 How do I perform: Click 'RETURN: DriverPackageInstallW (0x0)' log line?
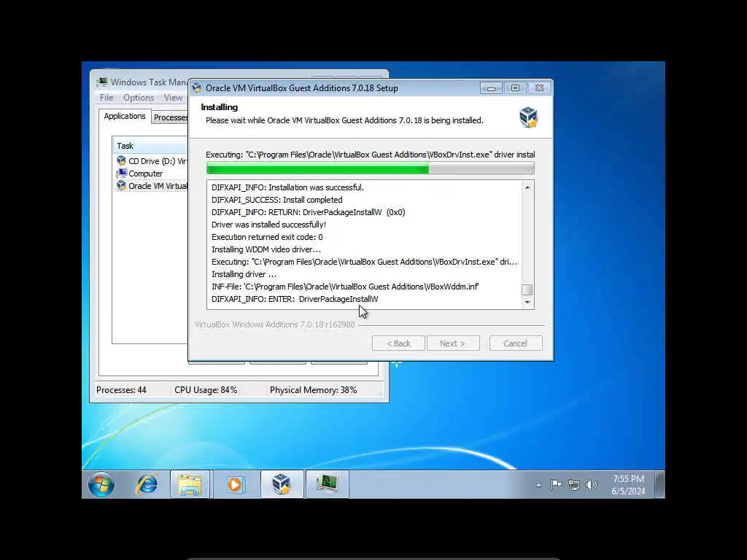[x=309, y=212]
